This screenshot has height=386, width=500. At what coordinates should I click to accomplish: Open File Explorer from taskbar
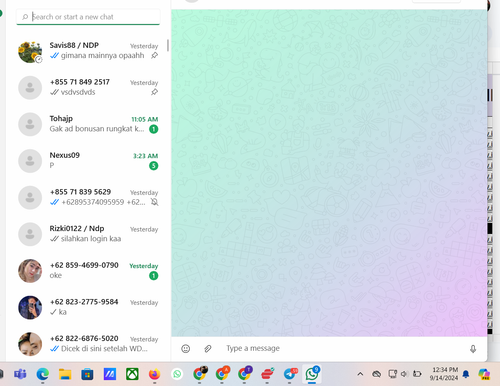coord(65,374)
